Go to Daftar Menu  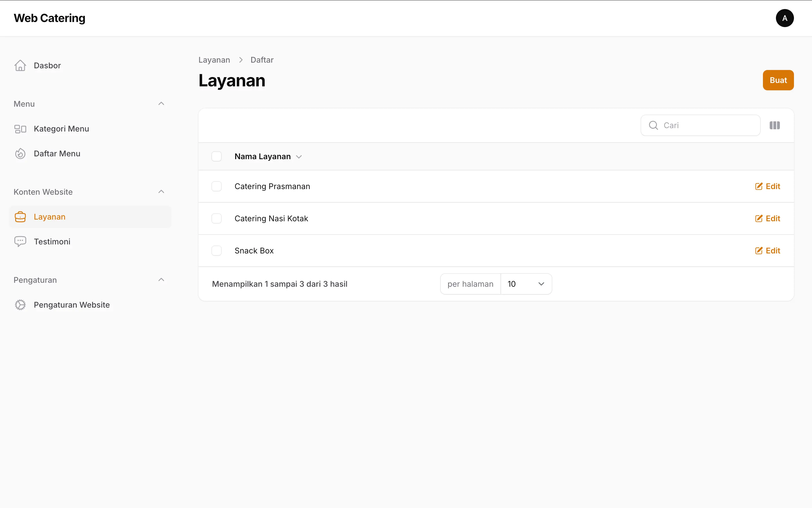tap(90, 154)
